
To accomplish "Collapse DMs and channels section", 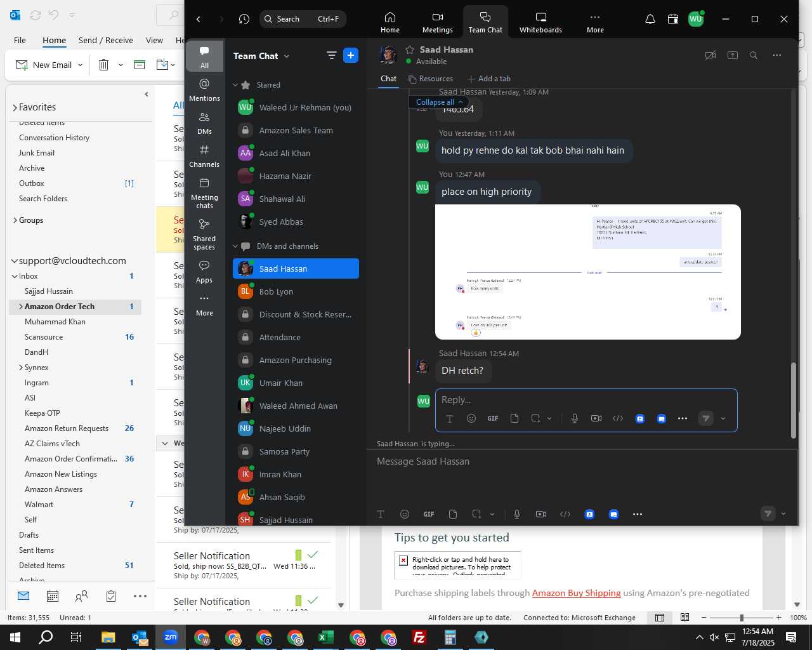I will (235, 246).
